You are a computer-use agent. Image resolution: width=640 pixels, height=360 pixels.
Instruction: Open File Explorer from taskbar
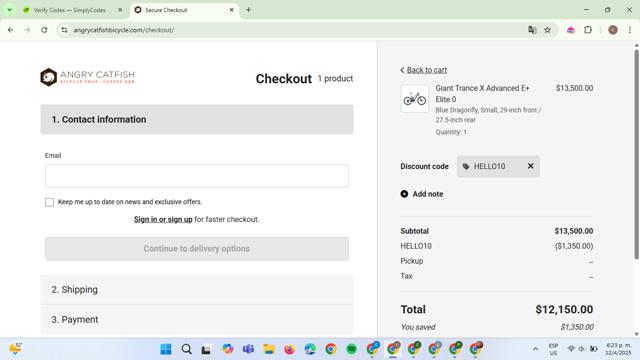[269, 349]
